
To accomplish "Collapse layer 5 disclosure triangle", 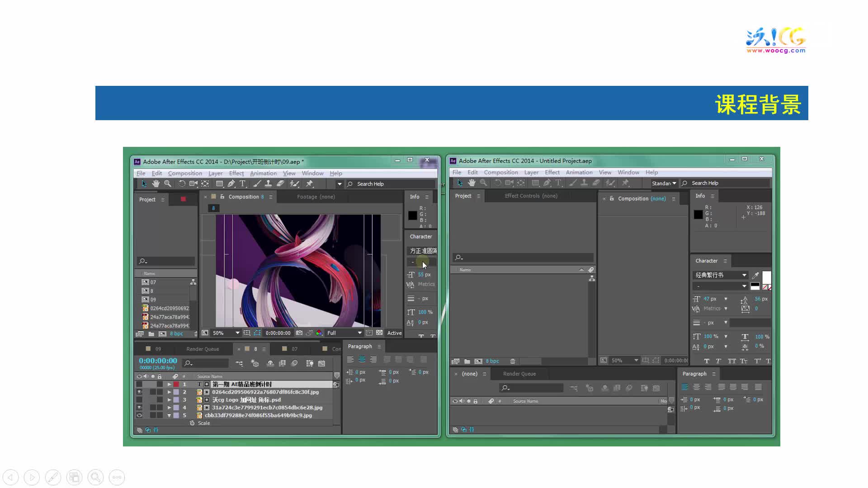I will 169,415.
